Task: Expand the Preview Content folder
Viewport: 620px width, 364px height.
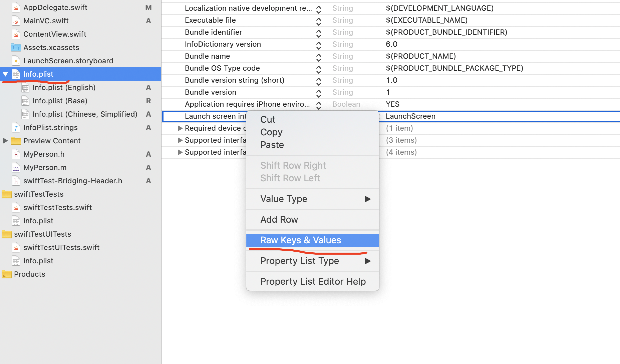Action: [5, 141]
